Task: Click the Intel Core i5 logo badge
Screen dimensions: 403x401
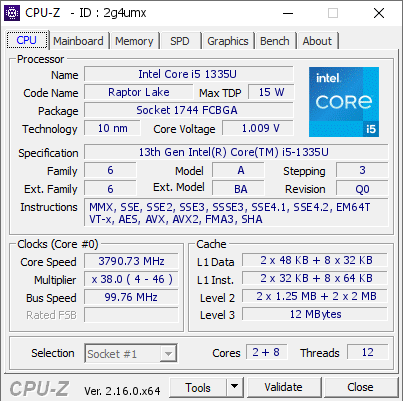Action: pyautogui.click(x=344, y=102)
